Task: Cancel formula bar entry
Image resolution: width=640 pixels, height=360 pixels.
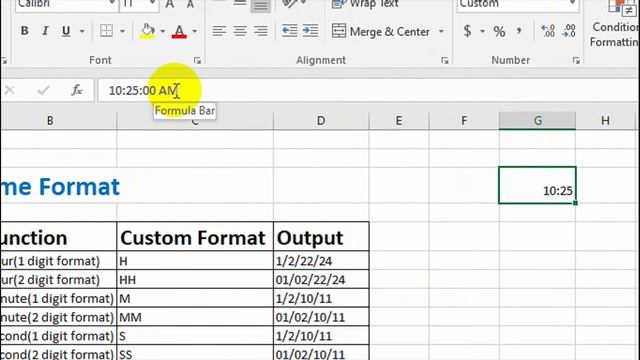Action: click(10, 90)
